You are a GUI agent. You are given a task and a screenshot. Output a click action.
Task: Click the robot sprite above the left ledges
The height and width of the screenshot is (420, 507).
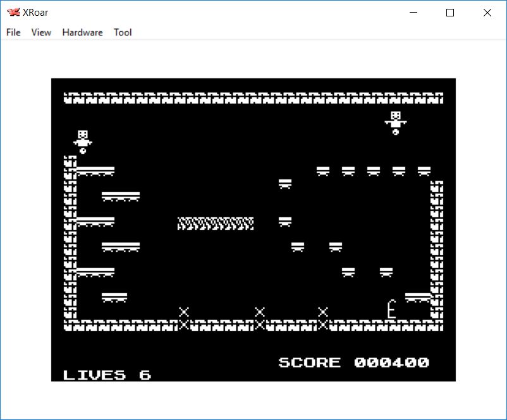point(82,141)
